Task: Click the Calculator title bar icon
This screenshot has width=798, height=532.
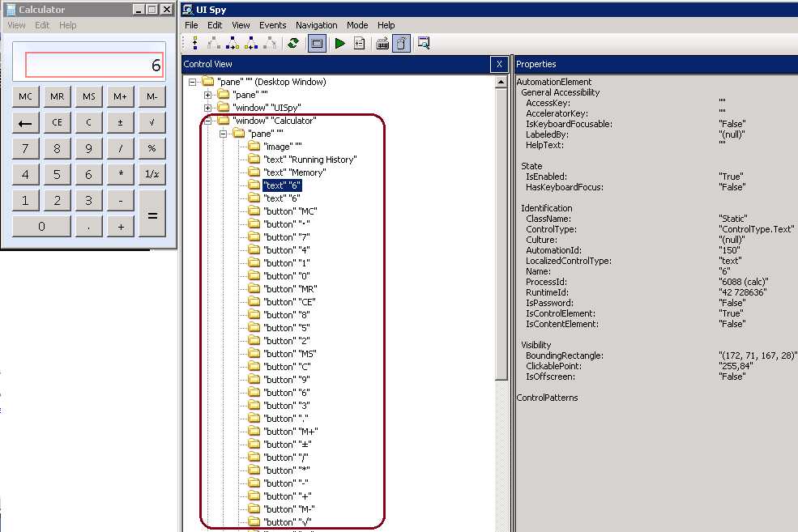Action: click(x=11, y=10)
